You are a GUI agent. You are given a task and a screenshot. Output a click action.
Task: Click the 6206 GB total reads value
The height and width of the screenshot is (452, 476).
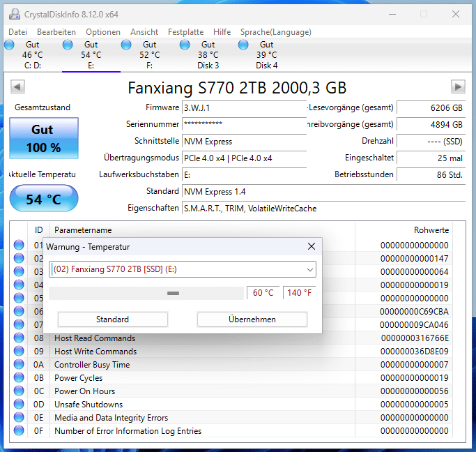431,108
